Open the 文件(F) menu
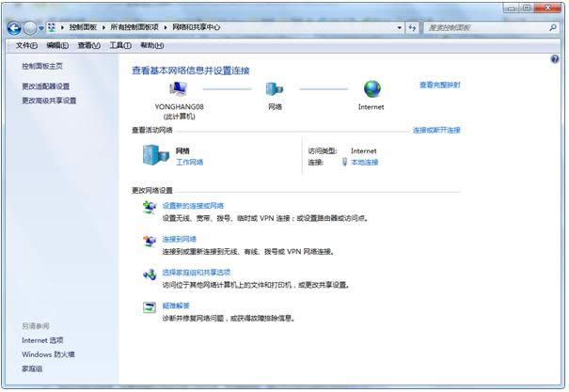The height and width of the screenshot is (392, 569). [x=26, y=45]
